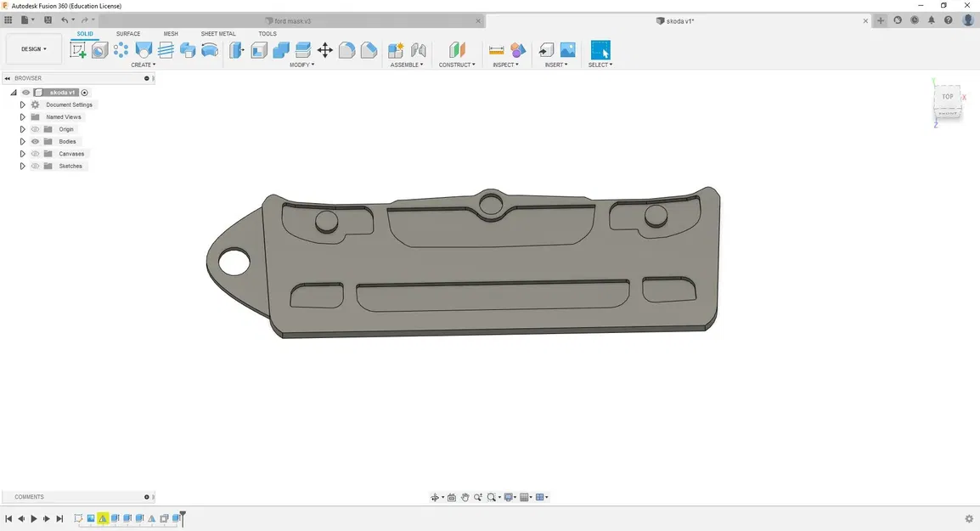Toggle Canvases folder visibility eye
Image resolution: width=980 pixels, height=531 pixels.
(35, 154)
